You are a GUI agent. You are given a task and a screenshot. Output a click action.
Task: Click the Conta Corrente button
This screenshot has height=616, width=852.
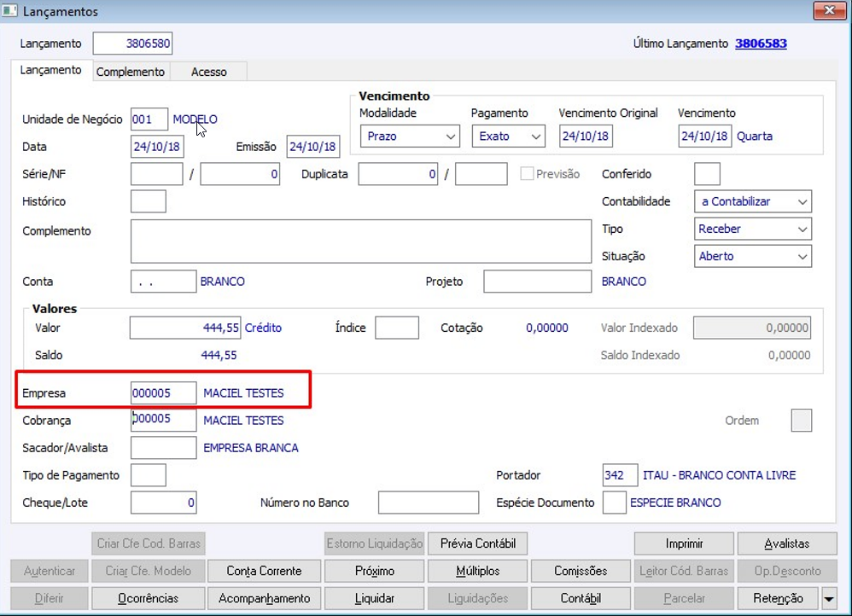264,572
